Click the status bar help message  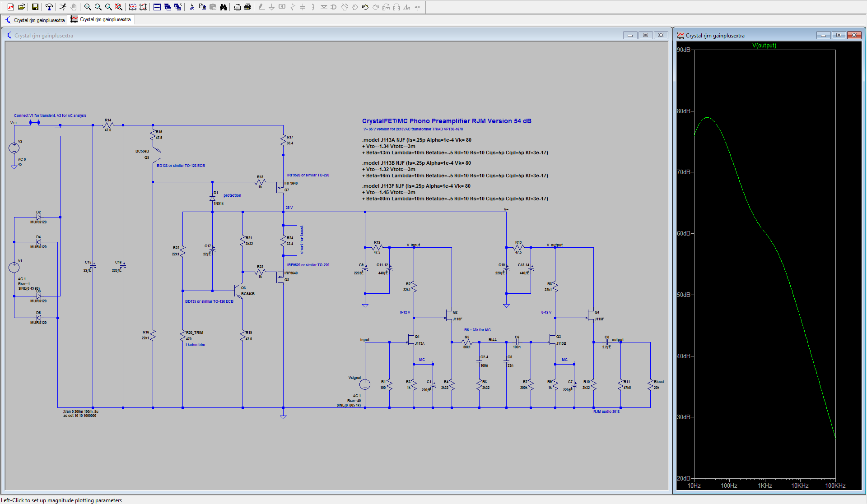coord(61,500)
